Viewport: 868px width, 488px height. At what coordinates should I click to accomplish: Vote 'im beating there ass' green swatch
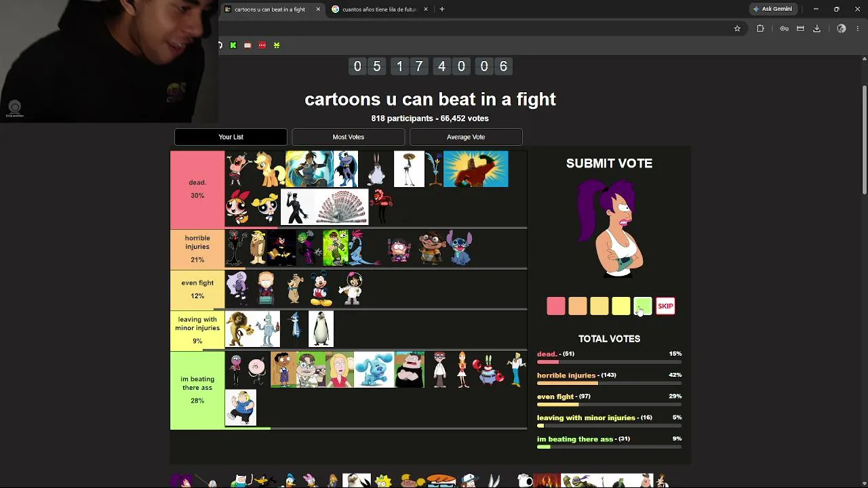(642, 306)
